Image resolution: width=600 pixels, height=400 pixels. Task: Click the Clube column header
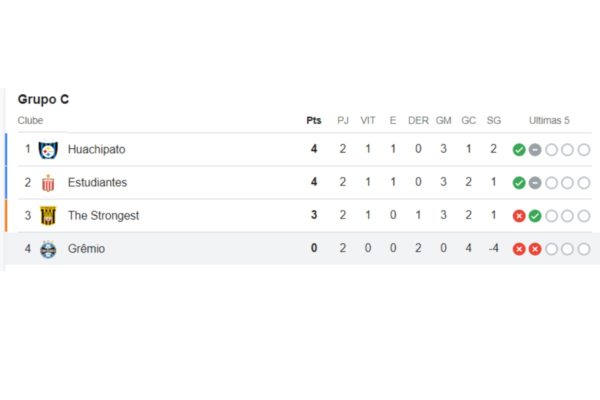click(30, 121)
